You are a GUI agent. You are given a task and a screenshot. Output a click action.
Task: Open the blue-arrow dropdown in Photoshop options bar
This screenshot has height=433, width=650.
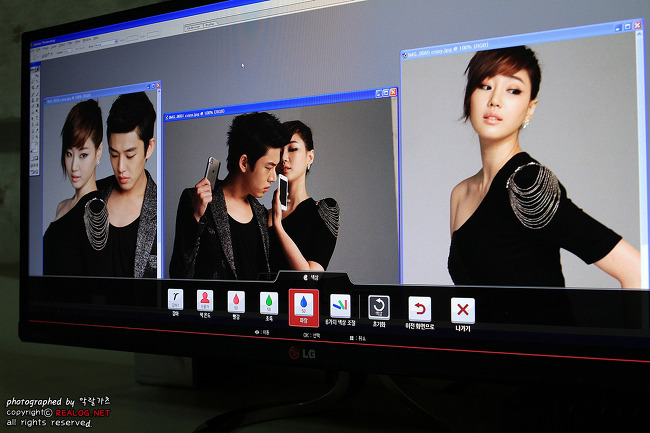coord(116,42)
